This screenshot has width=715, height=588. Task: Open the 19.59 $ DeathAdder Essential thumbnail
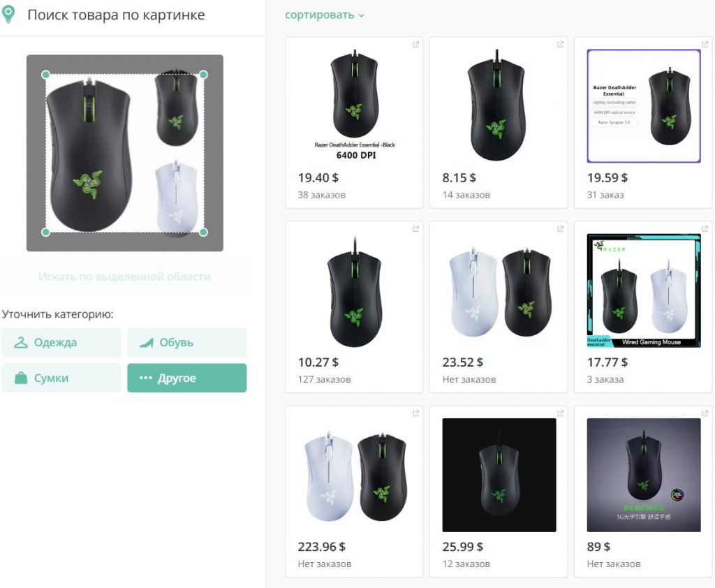click(x=643, y=106)
